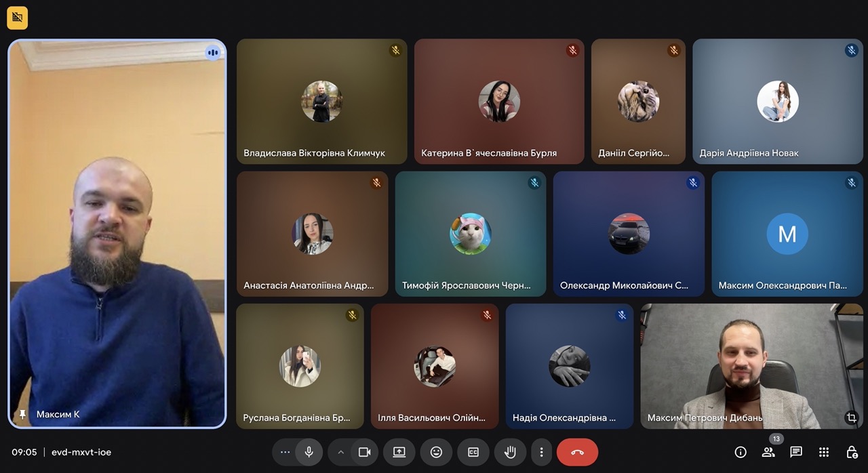Toggle the camera on/off button
This screenshot has width=868, height=473.
(x=364, y=452)
